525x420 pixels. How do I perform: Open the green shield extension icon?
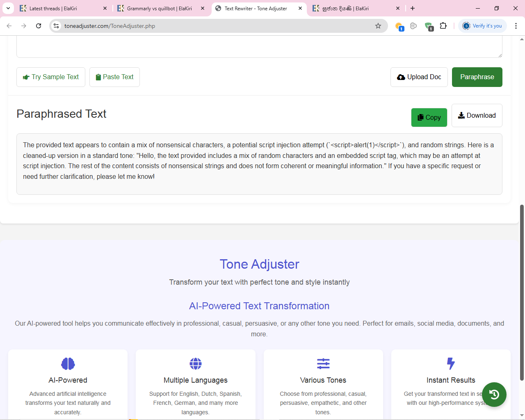[429, 26]
